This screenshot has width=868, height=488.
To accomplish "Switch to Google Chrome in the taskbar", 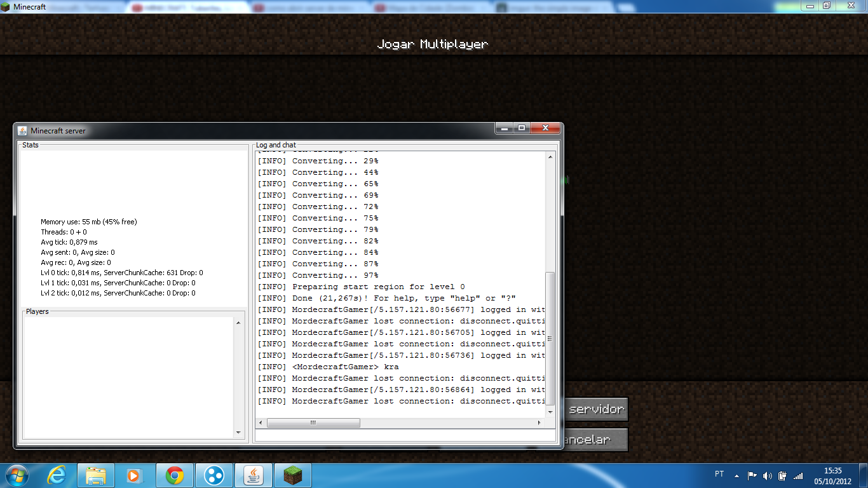I will (175, 475).
